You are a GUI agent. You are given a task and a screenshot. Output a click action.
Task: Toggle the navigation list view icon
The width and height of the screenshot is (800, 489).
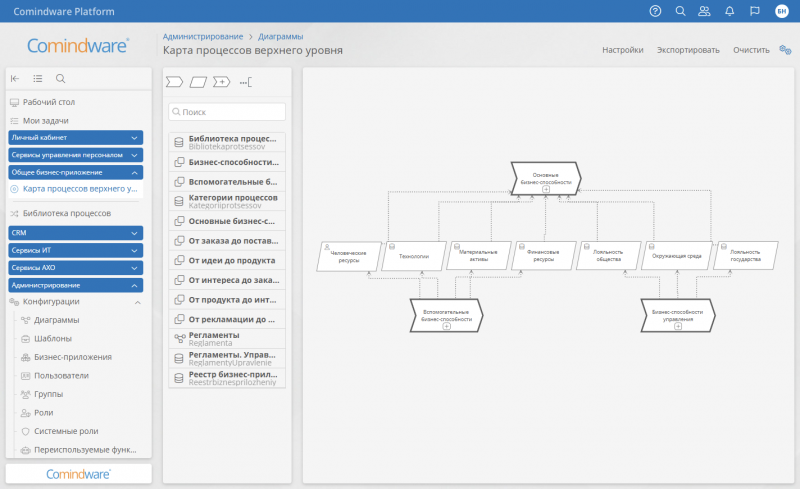point(38,79)
